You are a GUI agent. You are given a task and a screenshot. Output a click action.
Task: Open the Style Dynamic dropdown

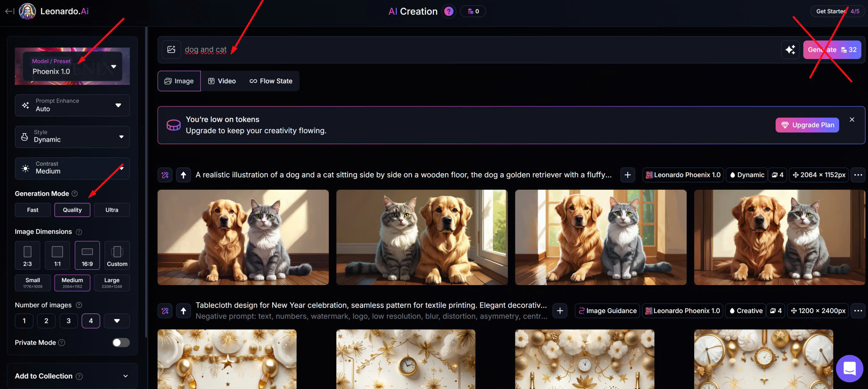click(x=72, y=137)
